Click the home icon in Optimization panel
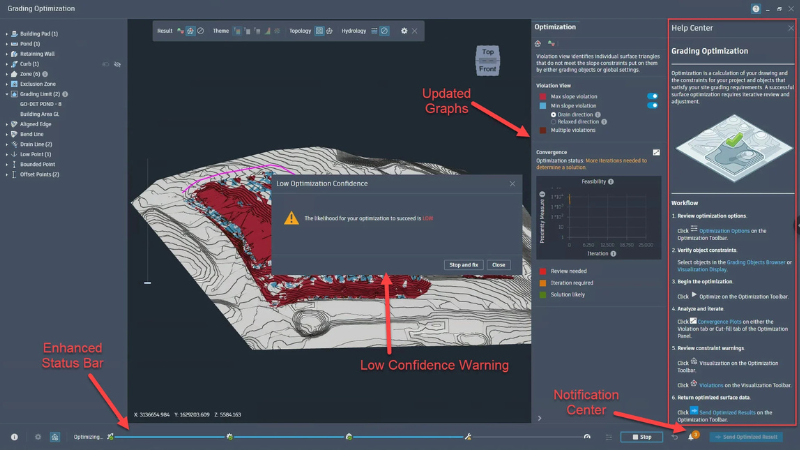Screen dimensions: 800x450 coord(538,44)
